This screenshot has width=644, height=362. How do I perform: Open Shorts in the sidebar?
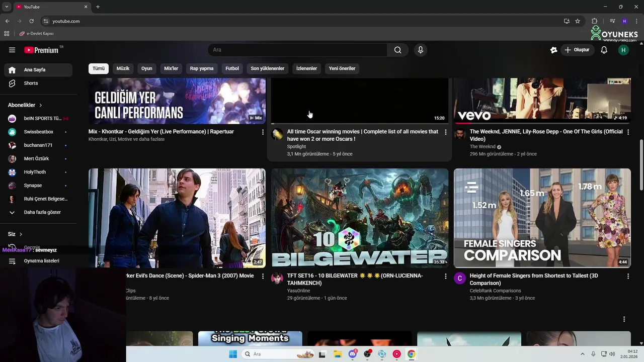38,83
